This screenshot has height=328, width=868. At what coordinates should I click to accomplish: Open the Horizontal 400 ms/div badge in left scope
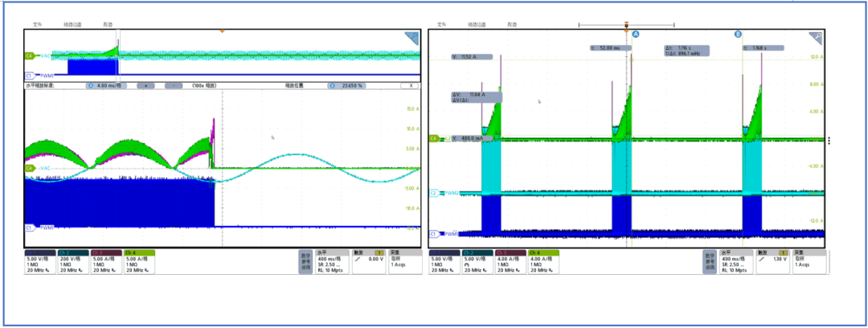click(x=331, y=261)
